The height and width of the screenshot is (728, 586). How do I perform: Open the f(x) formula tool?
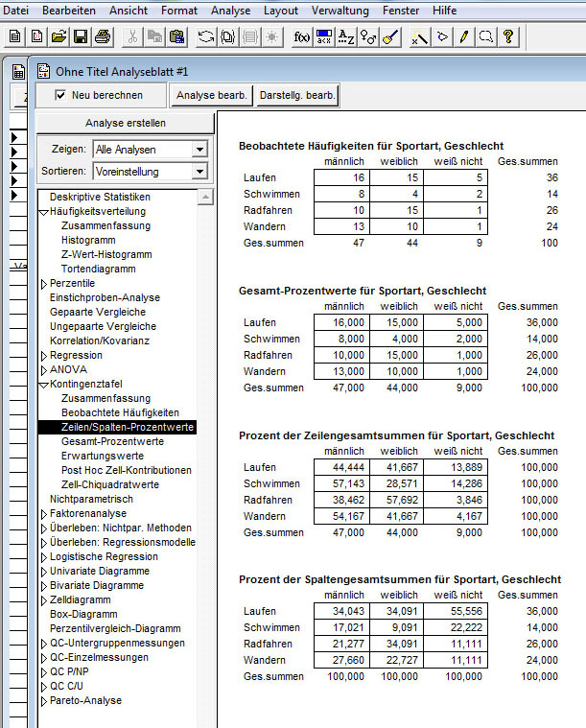point(302,36)
